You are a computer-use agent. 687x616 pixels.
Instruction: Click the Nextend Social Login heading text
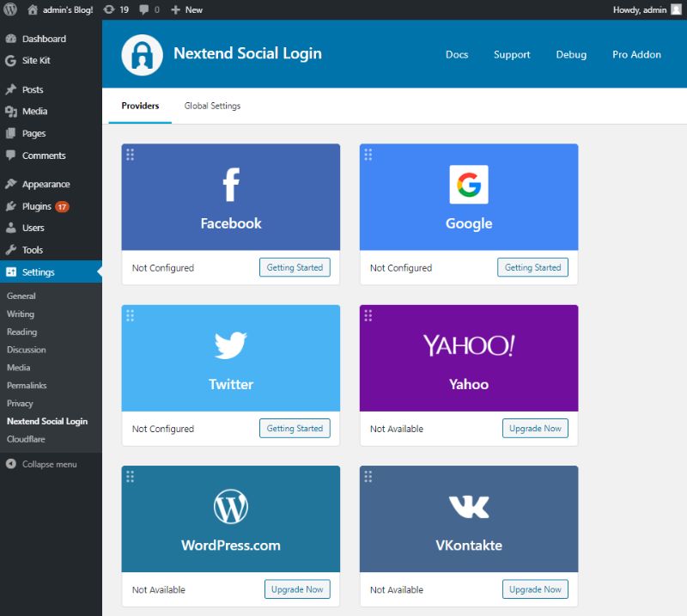point(247,53)
